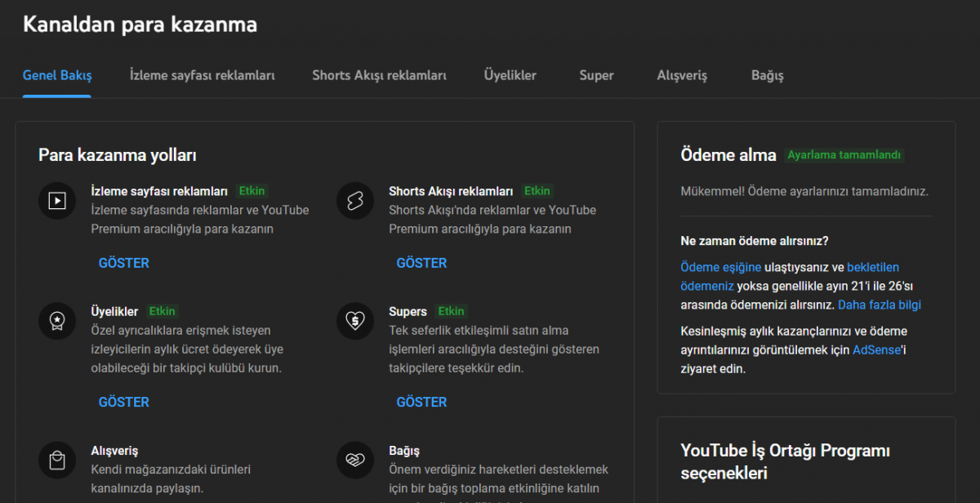Click the Supers heart dollar icon
This screenshot has height=503, width=980.
click(355, 321)
